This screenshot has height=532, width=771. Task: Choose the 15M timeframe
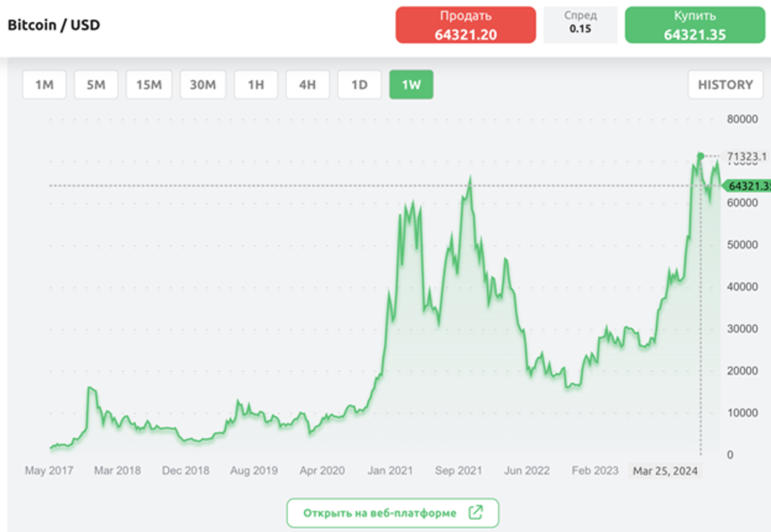(149, 85)
